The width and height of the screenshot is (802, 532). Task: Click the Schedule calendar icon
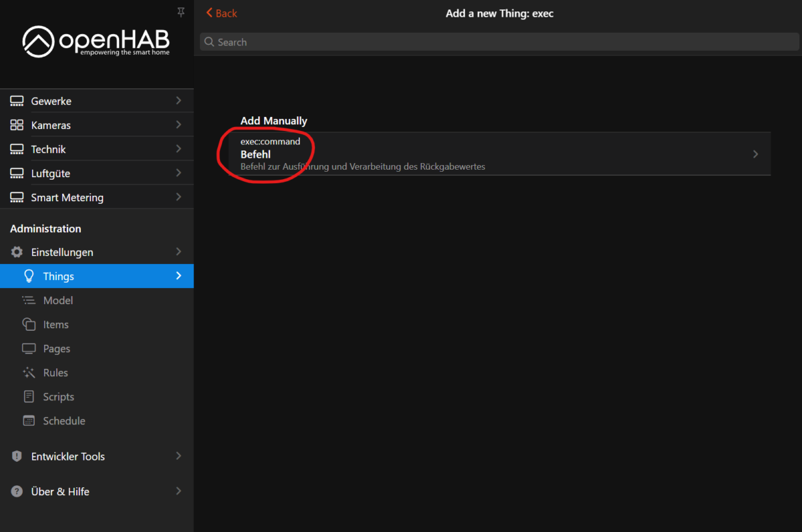pos(29,420)
